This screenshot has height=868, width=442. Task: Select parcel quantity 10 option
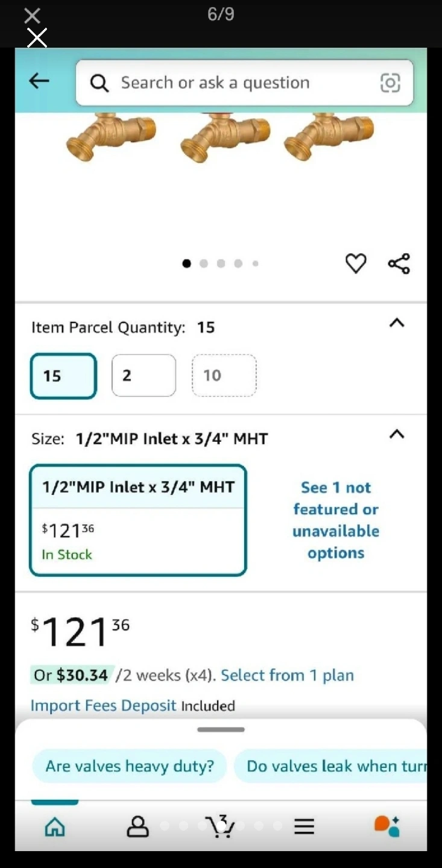(224, 376)
